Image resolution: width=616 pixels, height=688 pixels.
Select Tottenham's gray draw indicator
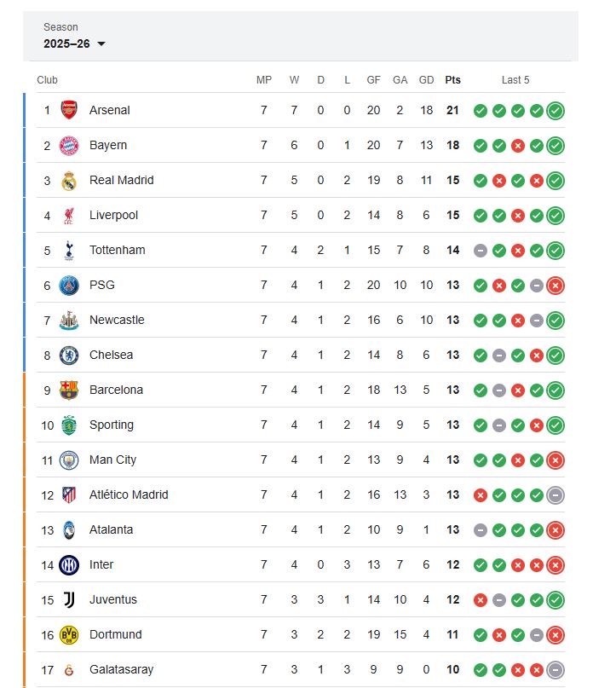479,250
